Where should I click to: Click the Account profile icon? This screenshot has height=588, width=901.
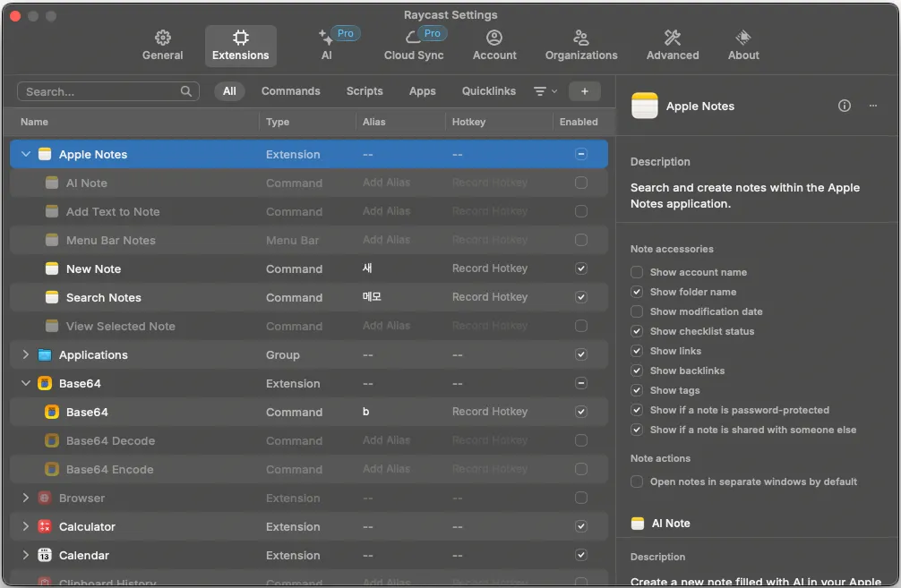click(494, 38)
